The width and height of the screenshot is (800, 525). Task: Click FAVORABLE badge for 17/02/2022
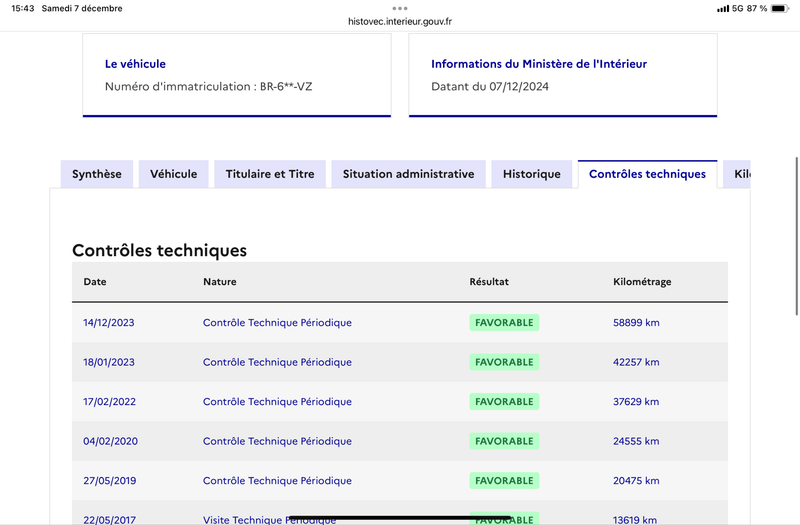504,402
